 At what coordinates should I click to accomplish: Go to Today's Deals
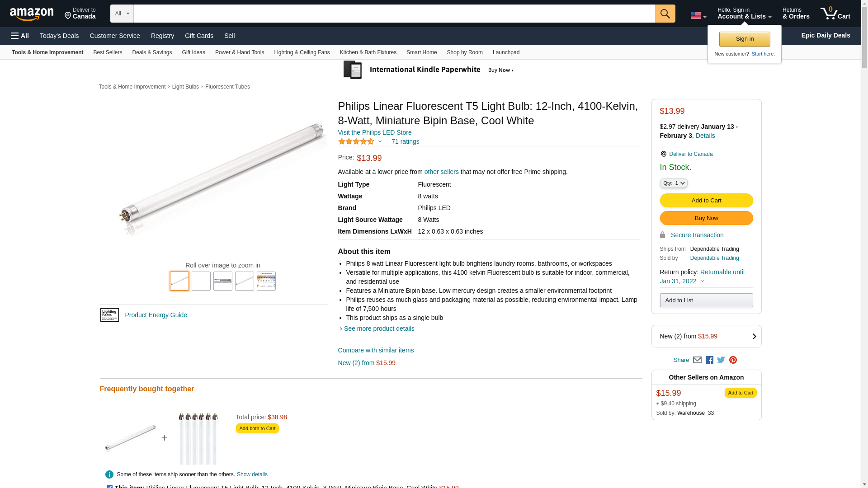[59, 36]
